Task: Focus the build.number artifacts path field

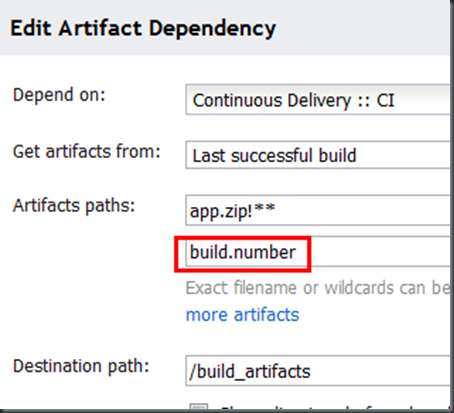Action: tap(318, 252)
